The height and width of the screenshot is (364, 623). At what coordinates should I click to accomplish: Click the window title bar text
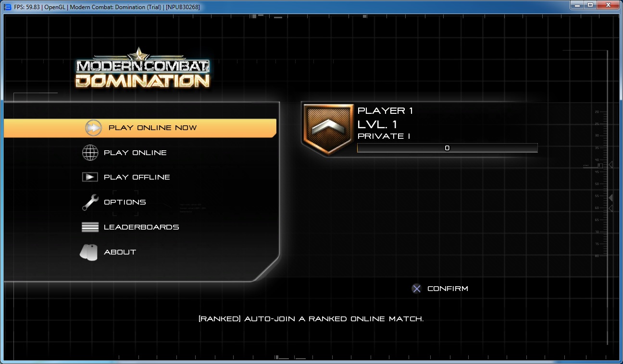107,7
